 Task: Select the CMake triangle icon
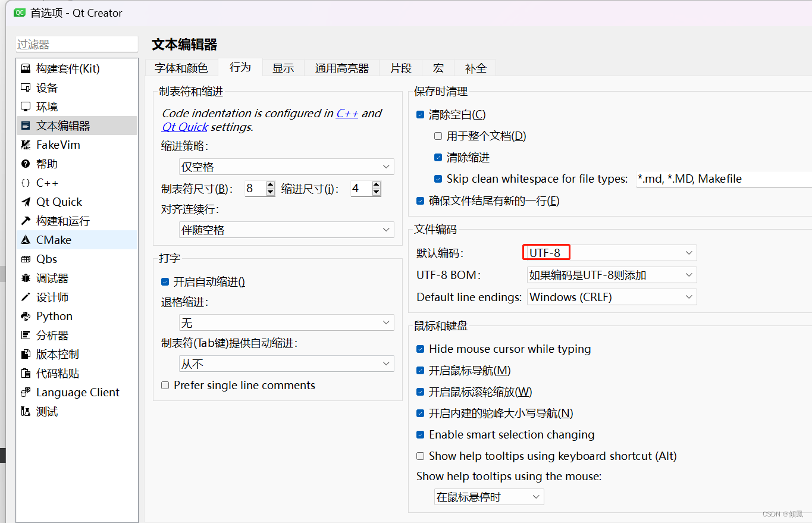[26, 240]
